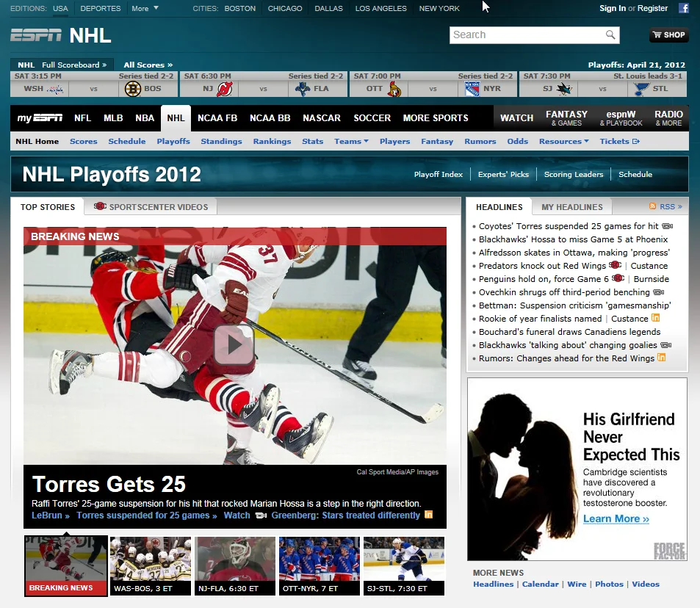The width and height of the screenshot is (700, 608).
Task: Open Full Scoreboard link
Action: (x=74, y=65)
